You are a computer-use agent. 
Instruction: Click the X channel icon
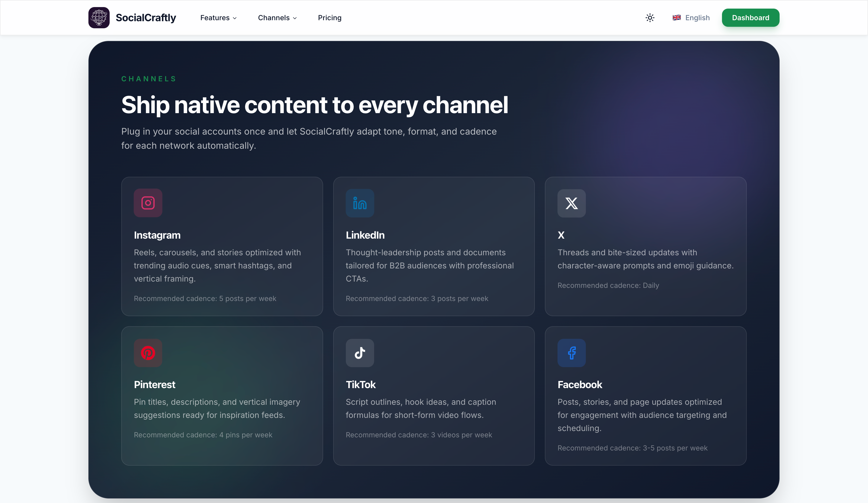click(x=571, y=203)
